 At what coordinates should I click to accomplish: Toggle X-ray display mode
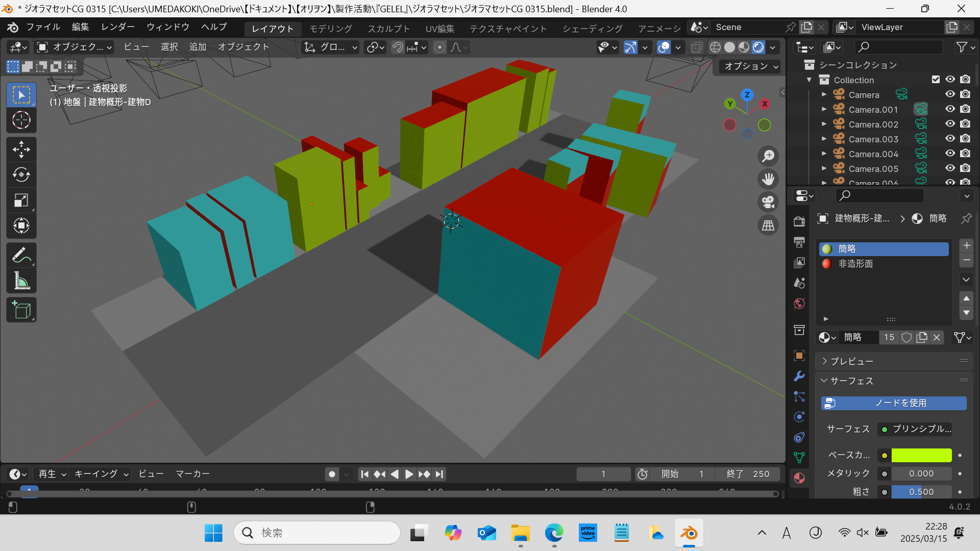(697, 47)
